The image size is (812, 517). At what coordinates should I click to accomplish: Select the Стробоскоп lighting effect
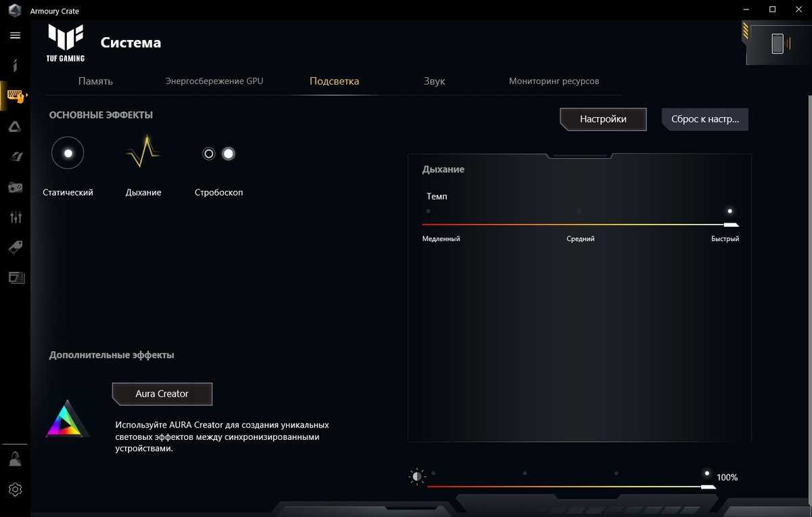tap(219, 154)
